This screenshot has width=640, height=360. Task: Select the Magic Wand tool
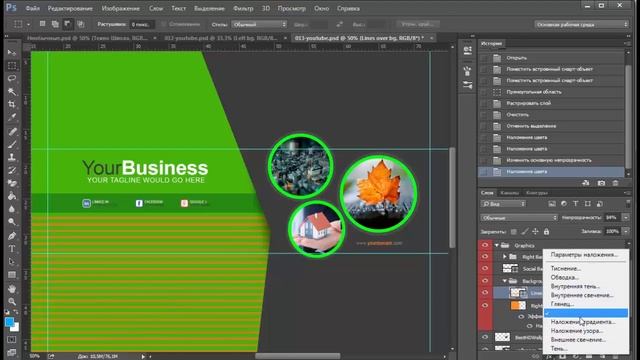tap(12, 91)
